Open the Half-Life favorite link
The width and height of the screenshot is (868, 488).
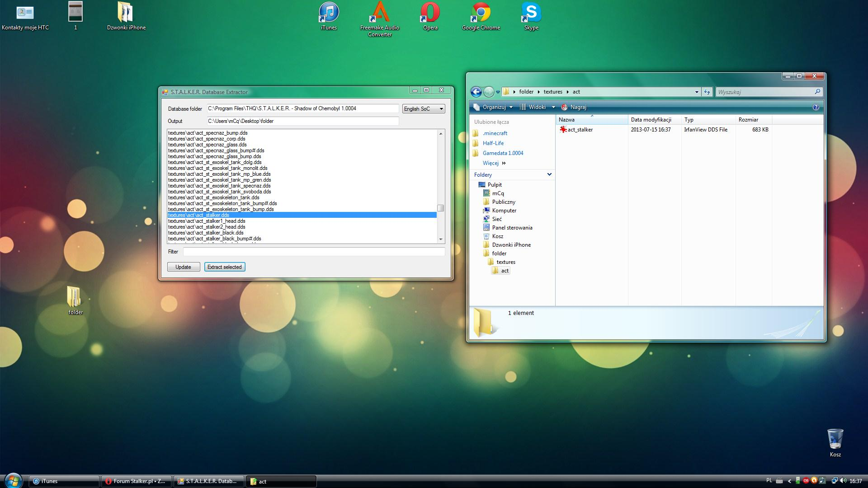493,143
